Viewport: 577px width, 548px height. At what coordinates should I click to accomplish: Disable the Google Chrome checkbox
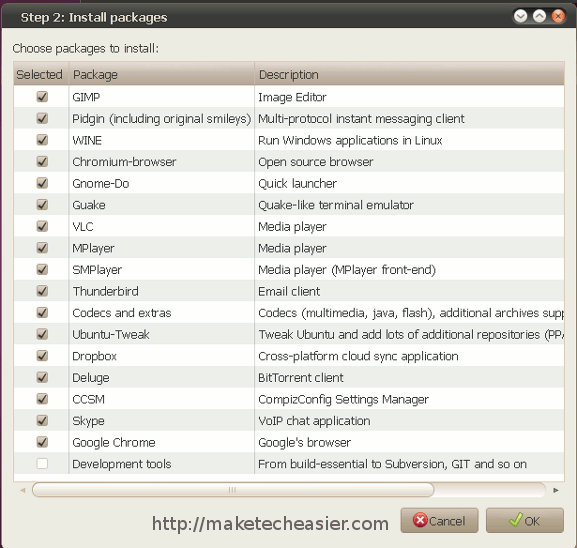click(x=42, y=442)
